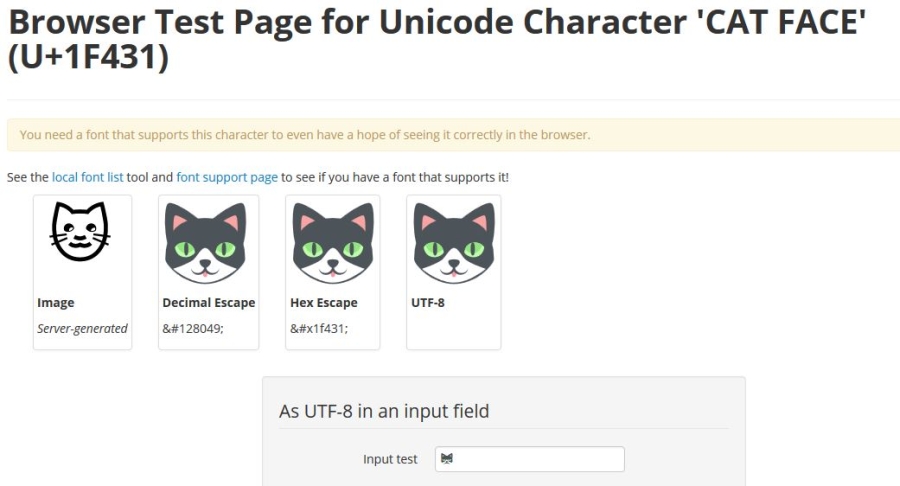Click the As UTF-8 in an input field heading
This screenshot has width=900, height=486.
(383, 411)
